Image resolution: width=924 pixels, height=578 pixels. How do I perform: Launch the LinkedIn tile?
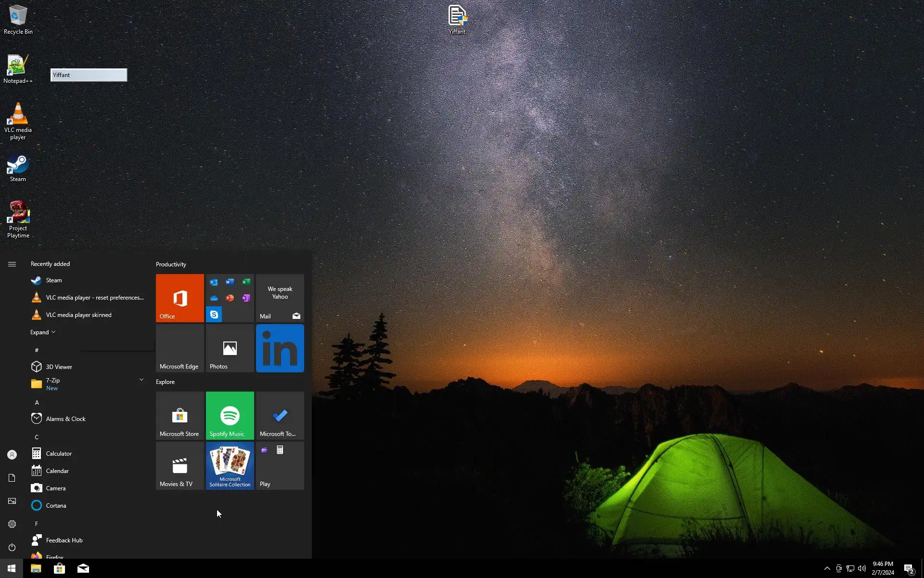280,348
